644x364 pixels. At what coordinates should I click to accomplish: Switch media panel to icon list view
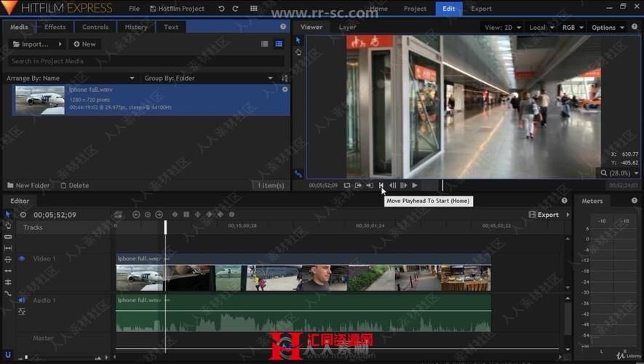click(x=265, y=44)
